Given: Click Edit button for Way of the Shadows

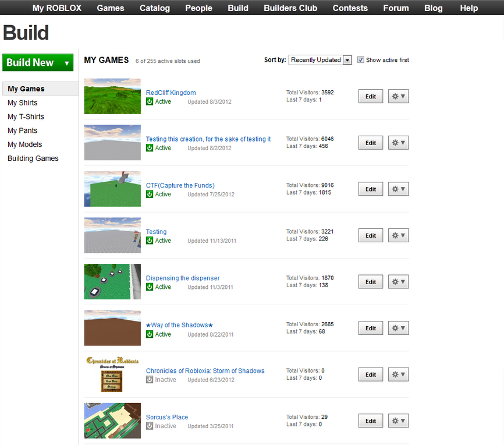Looking at the screenshot, I should (371, 328).
